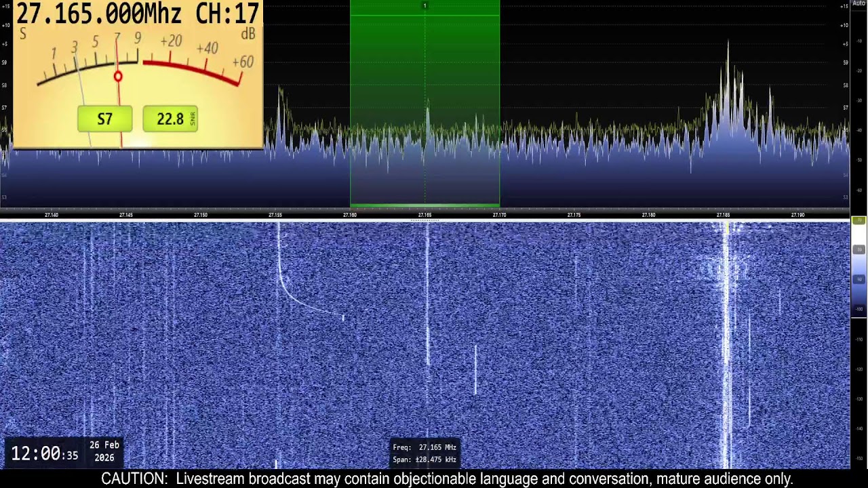Tune to the 27.175 frequency label
868x488 pixels.
(574, 215)
